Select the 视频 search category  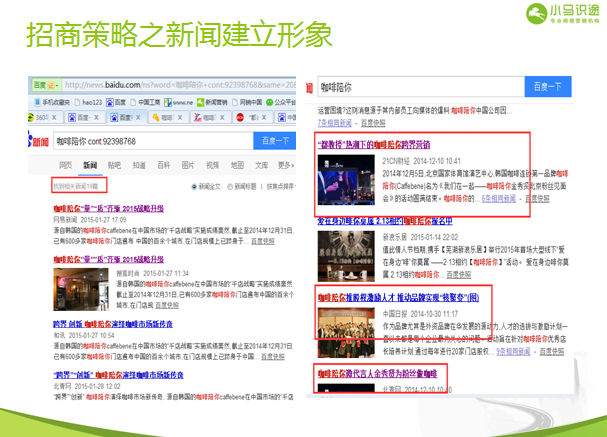pyautogui.click(x=213, y=165)
